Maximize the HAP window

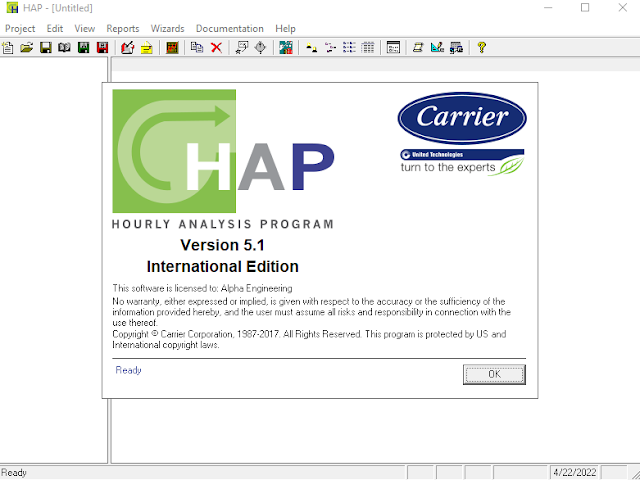(x=585, y=7)
